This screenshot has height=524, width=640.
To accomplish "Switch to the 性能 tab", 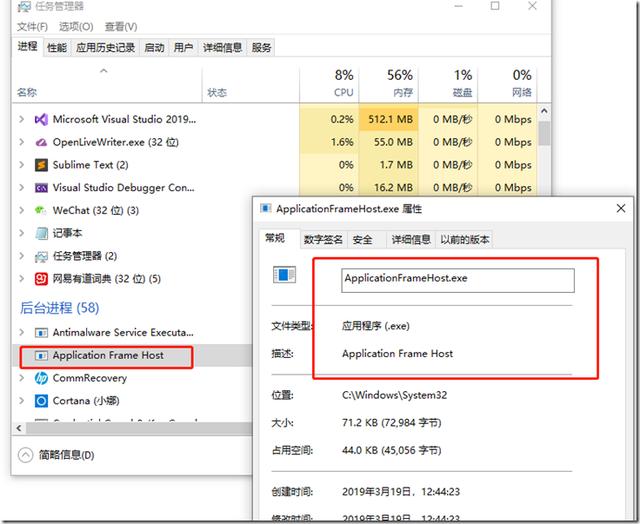I will (x=57, y=48).
